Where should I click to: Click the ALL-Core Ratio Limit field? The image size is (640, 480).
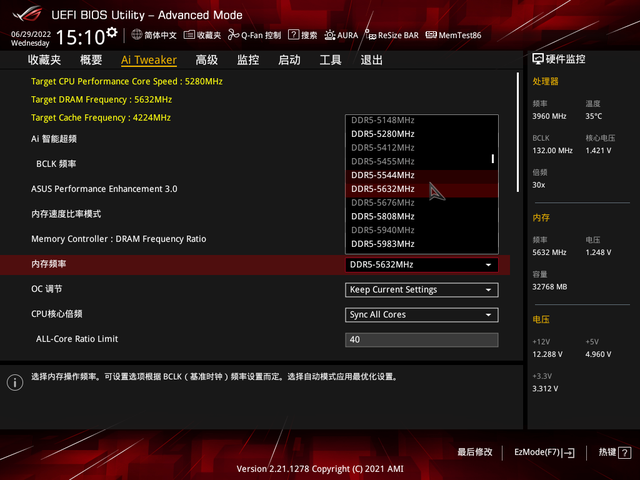[x=422, y=340]
